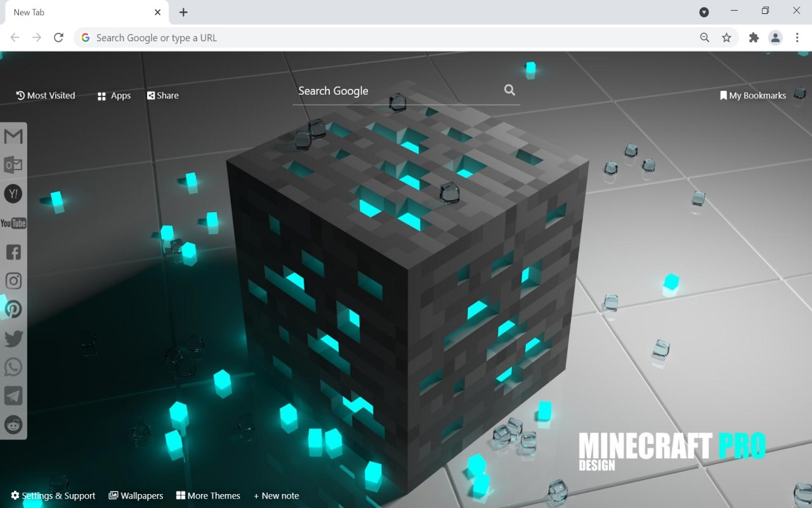Open the Outlook sidebar shortcut

tap(13, 165)
